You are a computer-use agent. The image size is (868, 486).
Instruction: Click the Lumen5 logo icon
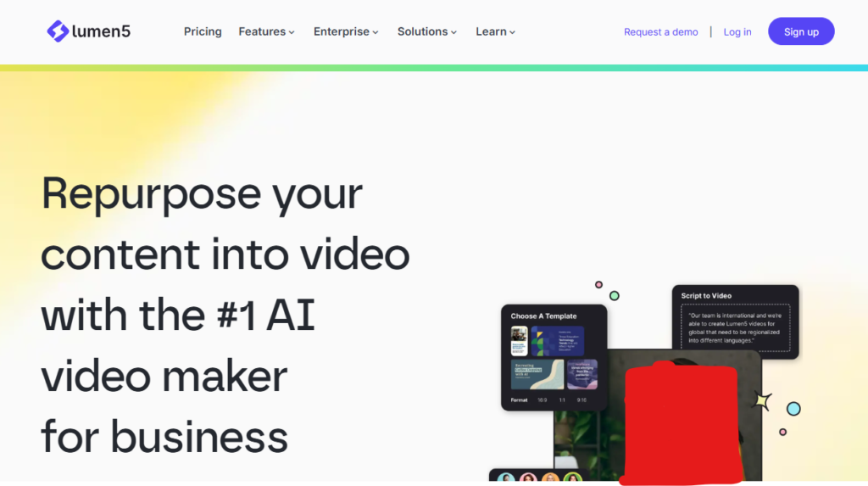(x=58, y=31)
